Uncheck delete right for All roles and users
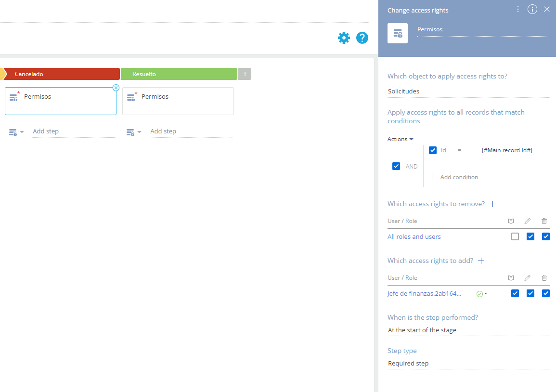This screenshot has width=556, height=392. point(546,236)
